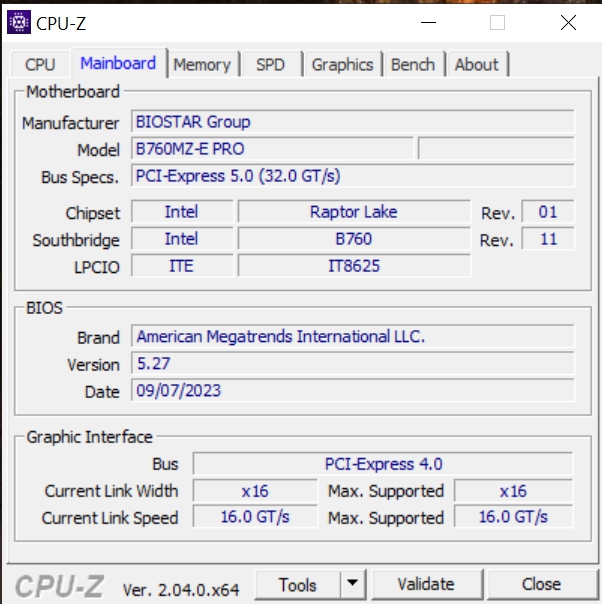Click the Graphic Interface Bus label
The image size is (602, 604).
[x=165, y=464]
